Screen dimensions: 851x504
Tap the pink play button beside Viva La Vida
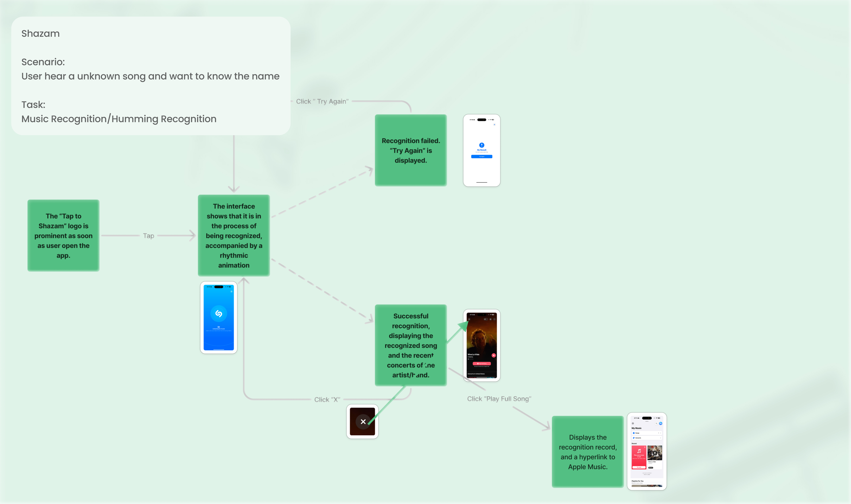click(494, 356)
